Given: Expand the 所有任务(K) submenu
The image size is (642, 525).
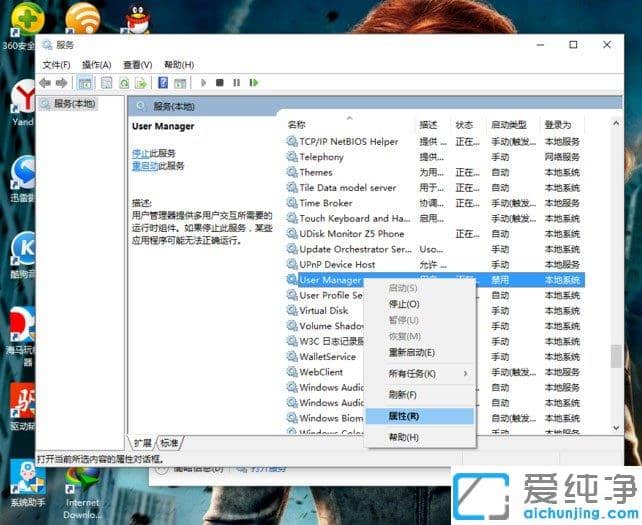Looking at the screenshot, I should point(420,373).
